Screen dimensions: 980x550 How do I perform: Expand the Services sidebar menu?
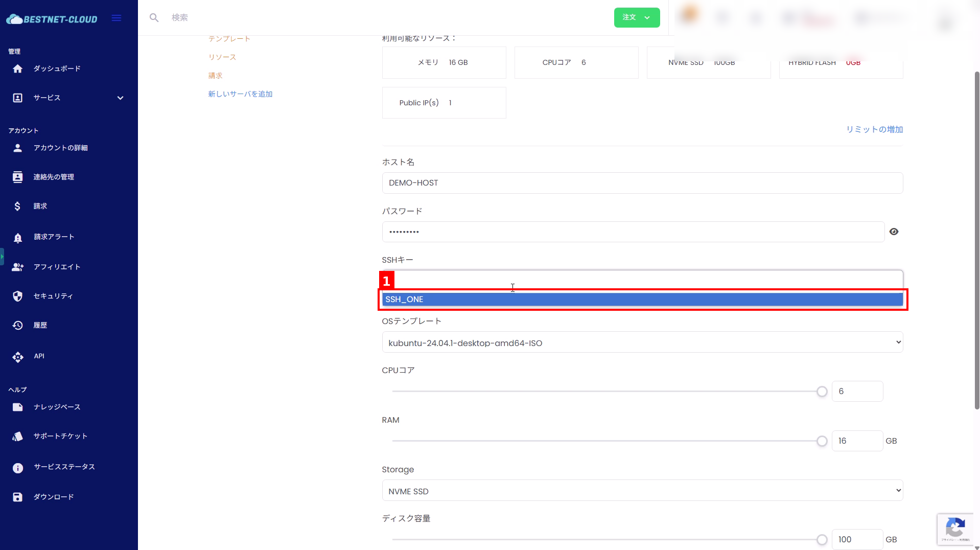(x=120, y=98)
